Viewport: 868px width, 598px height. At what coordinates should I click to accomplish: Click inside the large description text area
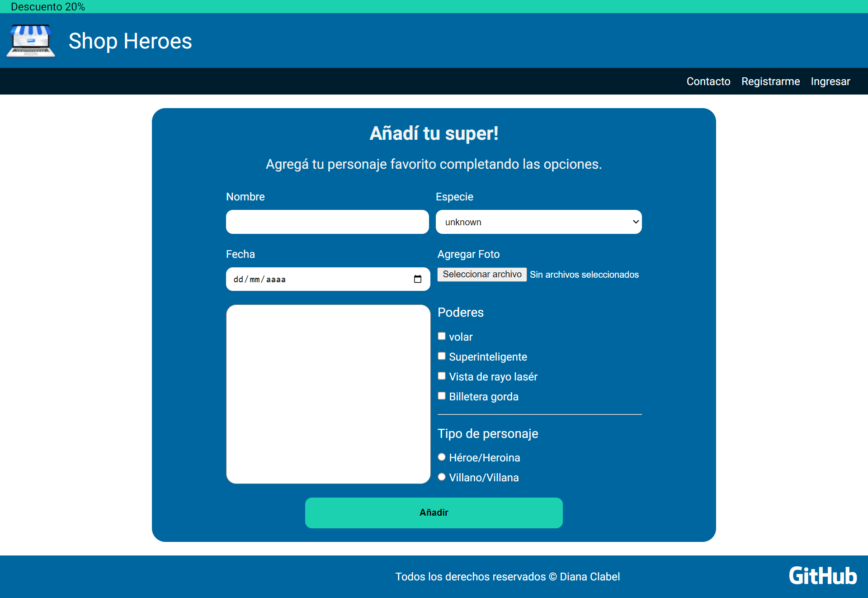328,394
